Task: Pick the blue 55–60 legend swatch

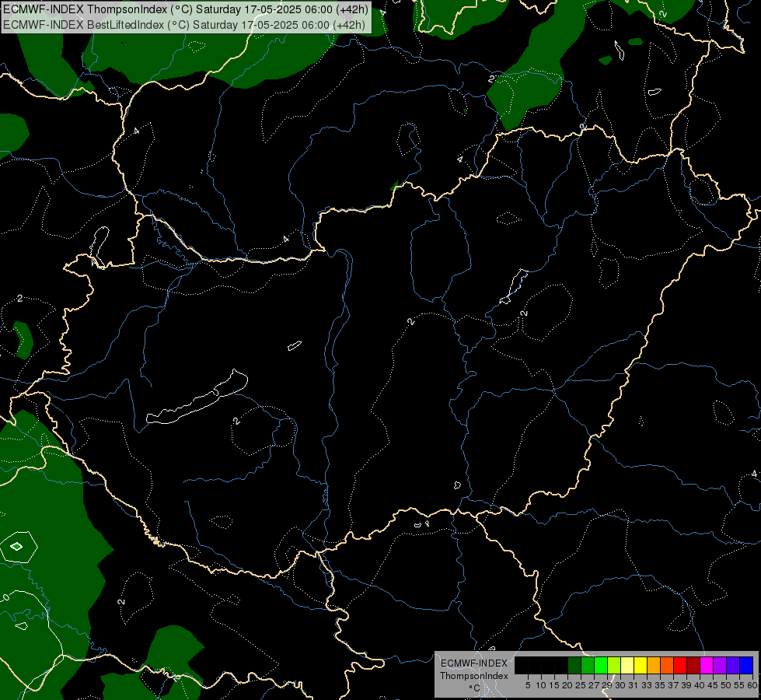Action: [746, 665]
